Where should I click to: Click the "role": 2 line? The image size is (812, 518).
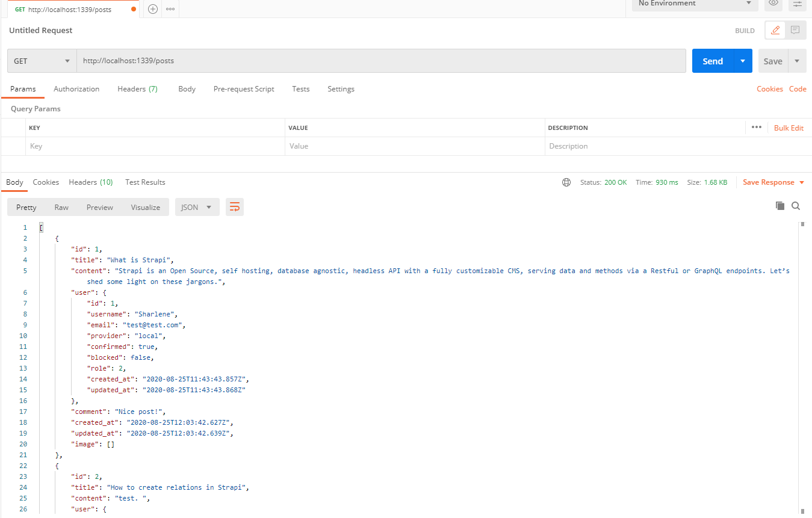tap(107, 368)
